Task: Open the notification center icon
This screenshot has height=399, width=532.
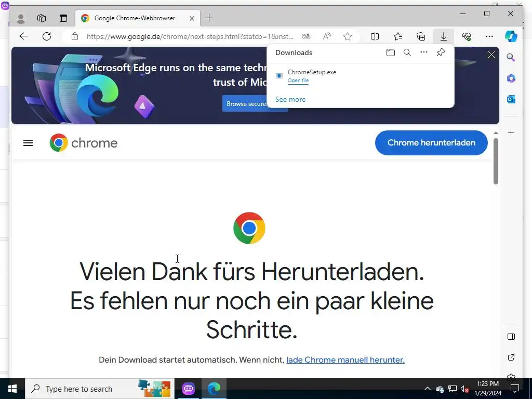Action: pyautogui.click(x=515, y=389)
